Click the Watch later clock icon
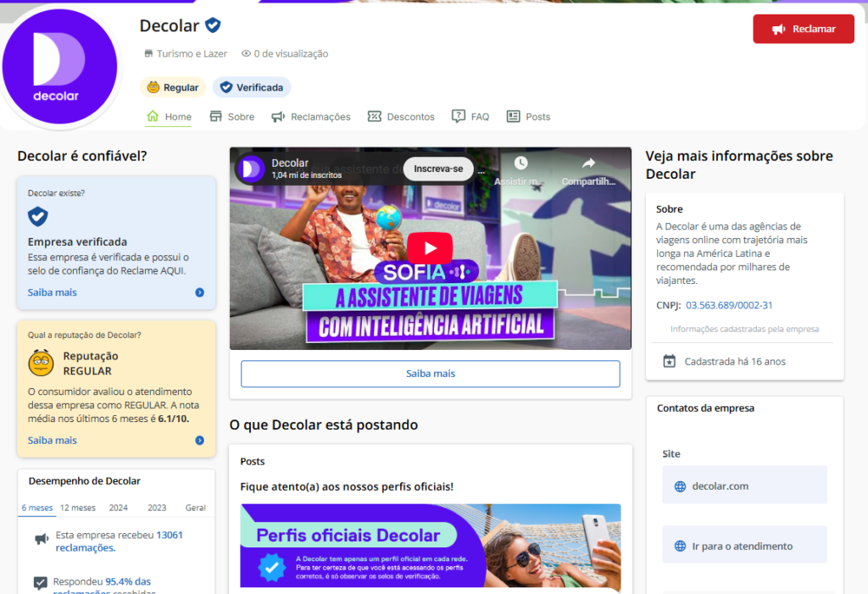The image size is (868, 594). [520, 164]
